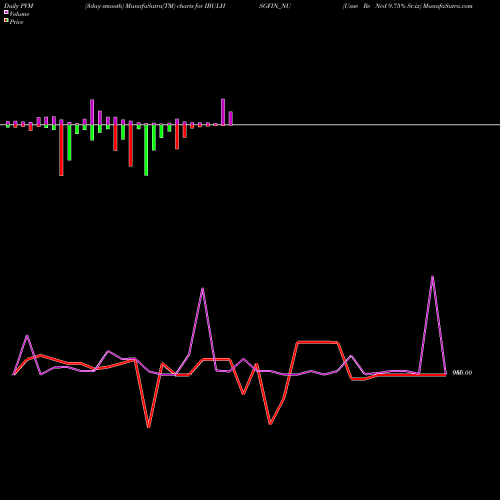This screenshot has width=500, height=500.
Task: Click the Price legend label
Action: [x=16, y=22]
